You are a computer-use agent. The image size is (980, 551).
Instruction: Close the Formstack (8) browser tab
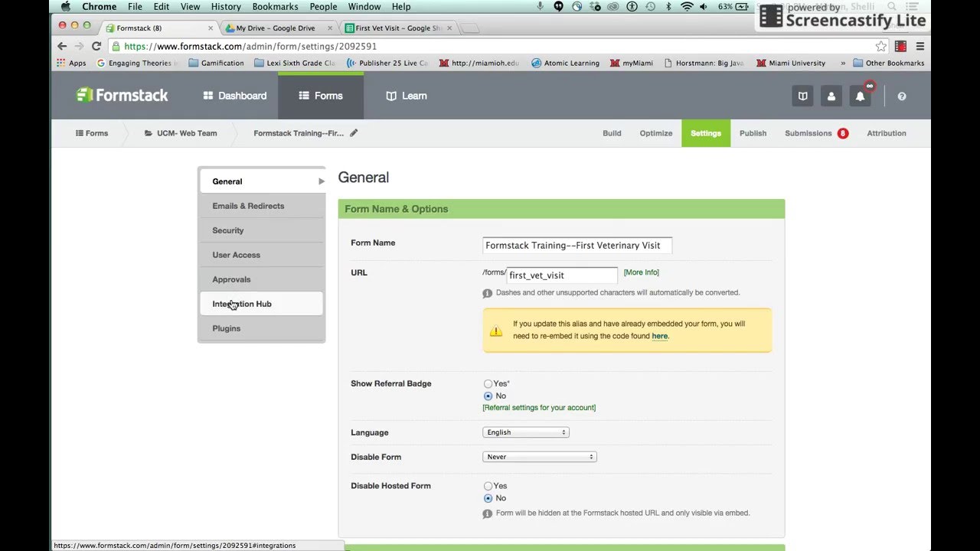(x=211, y=28)
